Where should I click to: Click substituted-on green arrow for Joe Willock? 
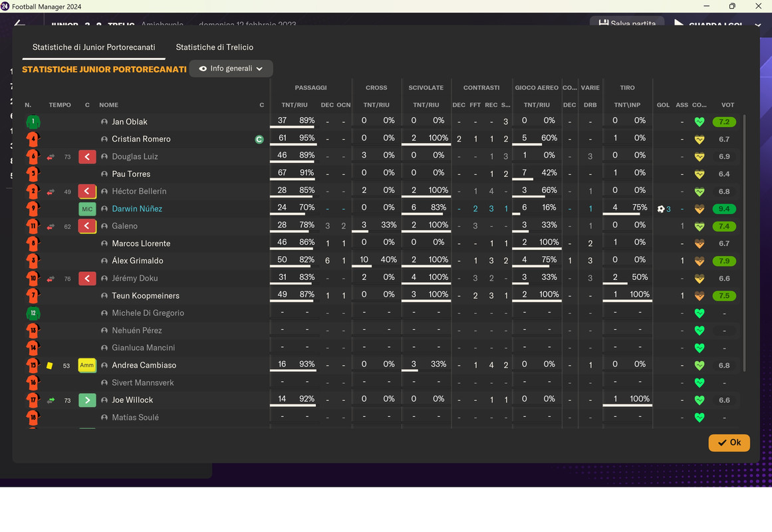[87, 400]
